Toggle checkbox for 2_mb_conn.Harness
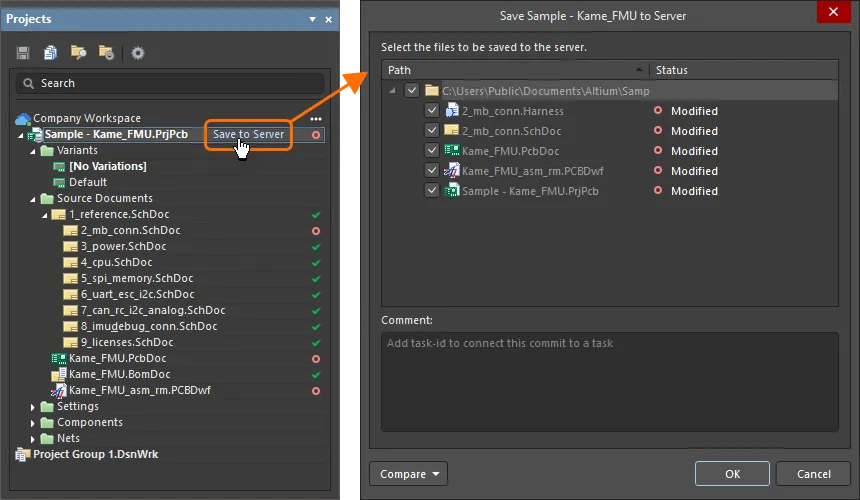Screen dimensions: 860x500 pos(432,110)
